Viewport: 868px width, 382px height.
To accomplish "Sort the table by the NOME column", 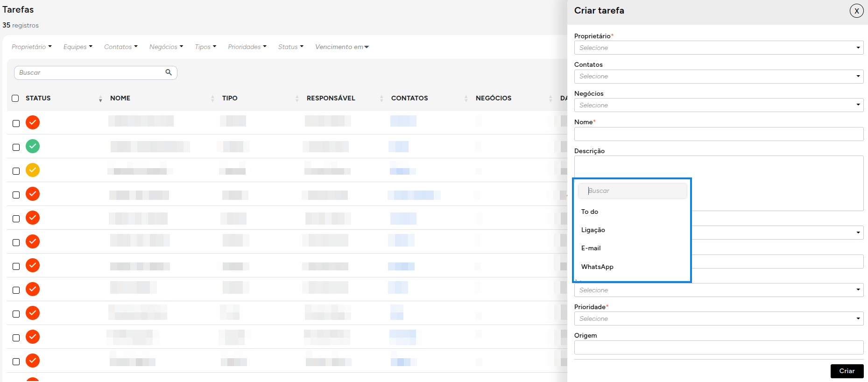I will point(212,99).
